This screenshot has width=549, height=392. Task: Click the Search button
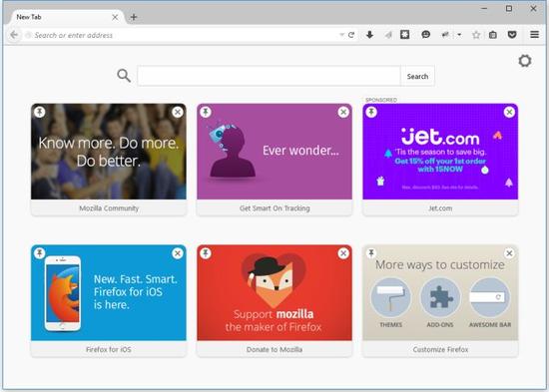[x=417, y=76]
